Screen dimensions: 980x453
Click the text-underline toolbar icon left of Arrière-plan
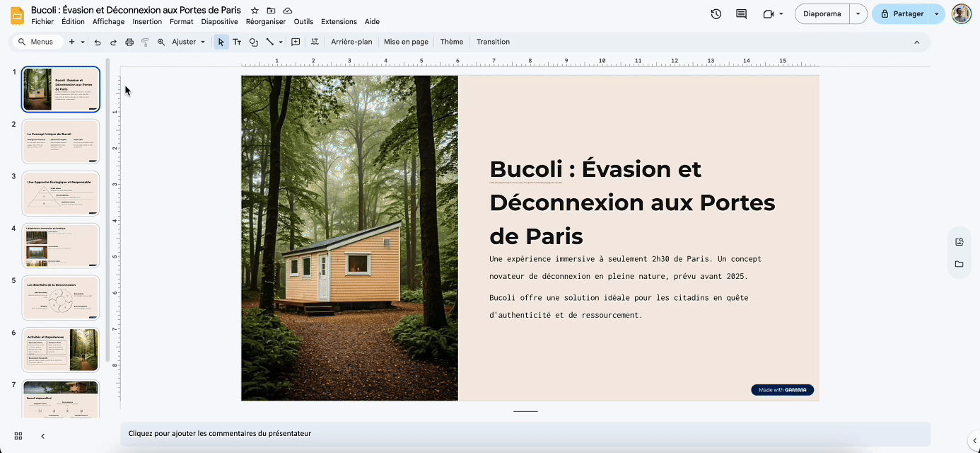coord(315,42)
